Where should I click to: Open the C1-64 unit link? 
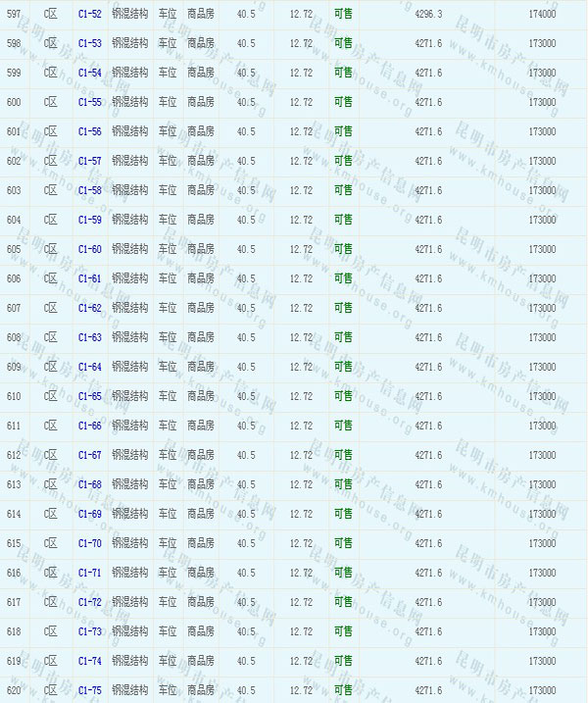tap(89, 367)
